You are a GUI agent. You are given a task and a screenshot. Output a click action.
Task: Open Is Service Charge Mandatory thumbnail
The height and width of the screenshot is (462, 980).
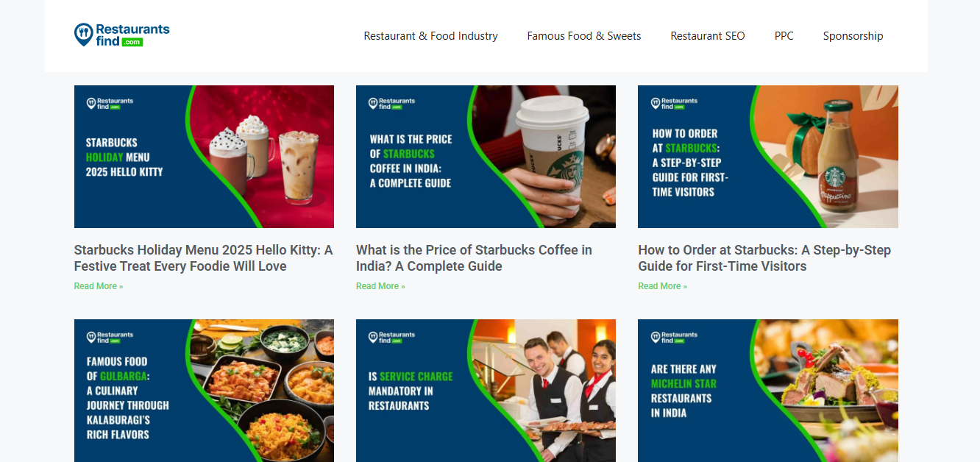[486, 391]
